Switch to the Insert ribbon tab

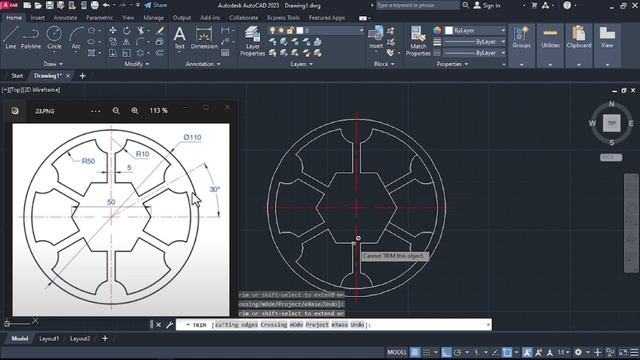click(38, 18)
